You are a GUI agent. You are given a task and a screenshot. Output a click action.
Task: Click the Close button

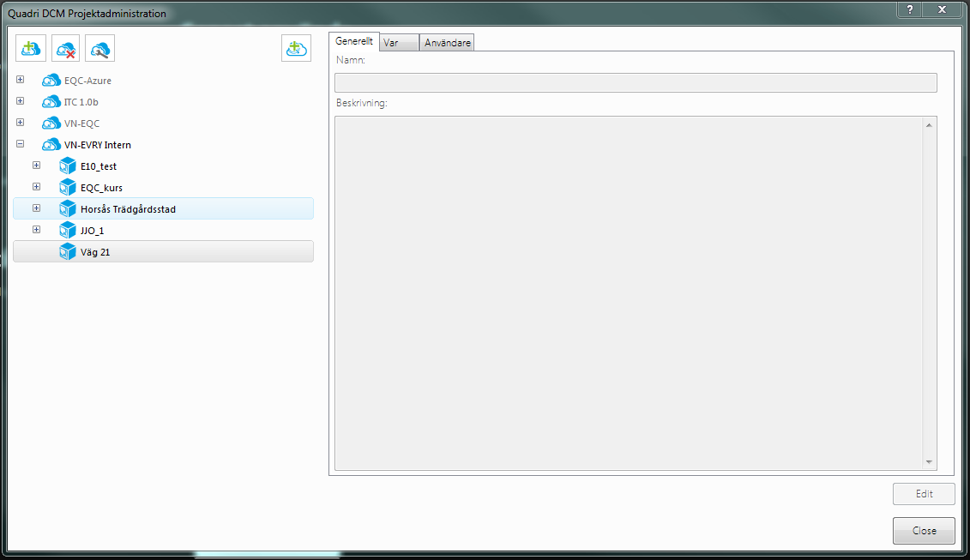pyautogui.click(x=924, y=531)
